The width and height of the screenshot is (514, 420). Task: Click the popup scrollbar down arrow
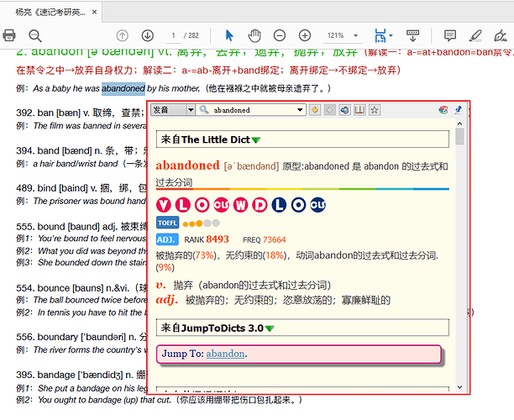point(459,387)
